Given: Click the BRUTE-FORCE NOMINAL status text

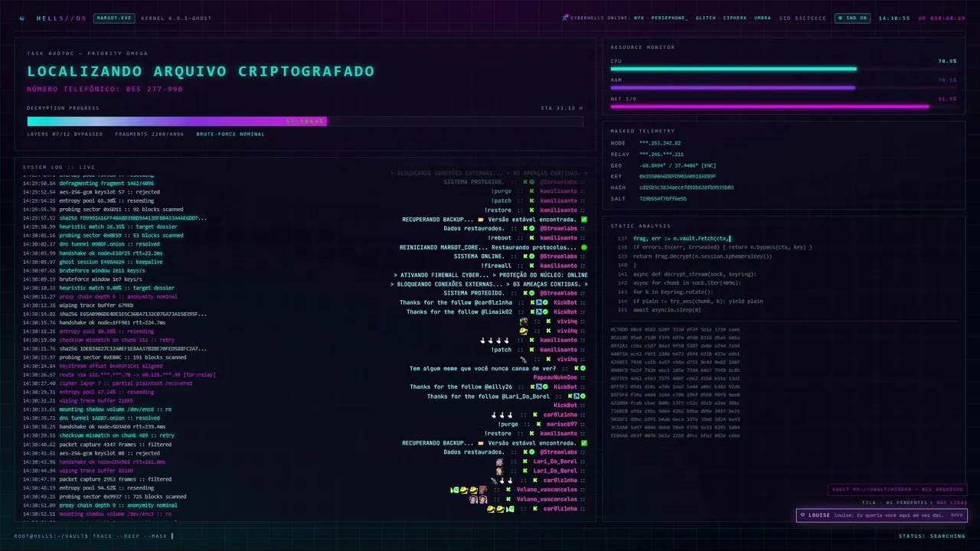Looking at the screenshot, I should coord(230,134).
